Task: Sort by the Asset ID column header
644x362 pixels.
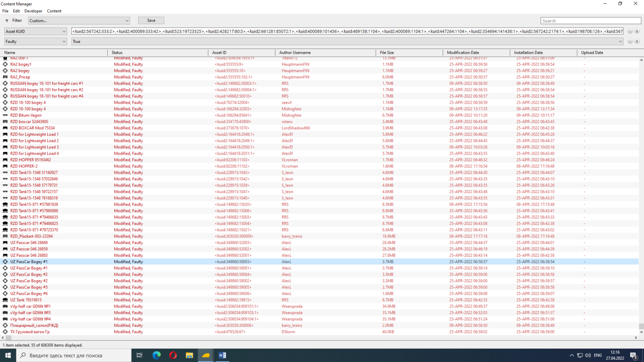Action: click(x=242, y=53)
